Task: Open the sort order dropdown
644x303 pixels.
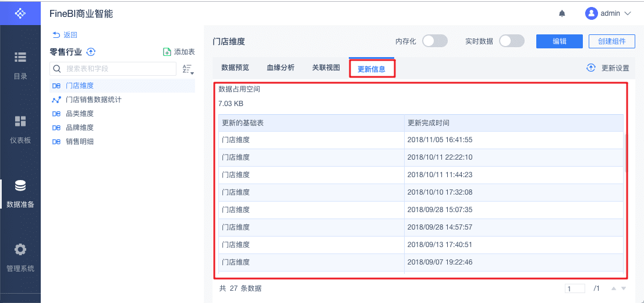Action: 187,69
